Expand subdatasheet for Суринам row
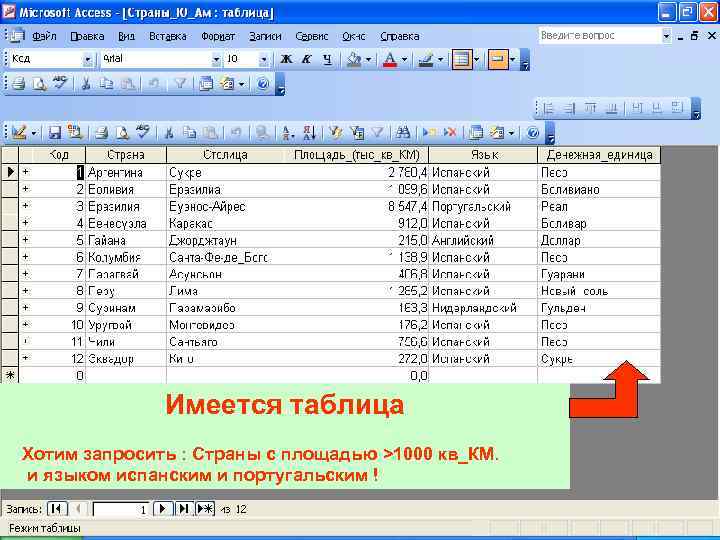This screenshot has width=720, height=540. [26, 307]
